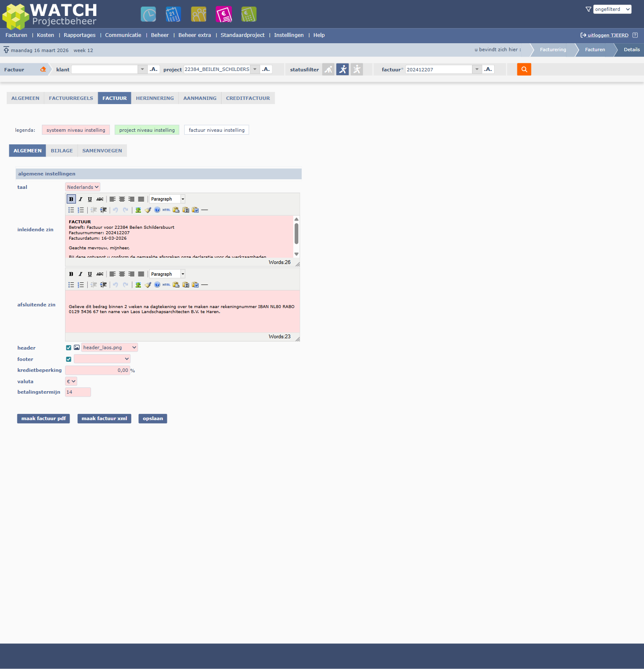
Task: Click the orange search magnifier button
Action: pyautogui.click(x=524, y=69)
